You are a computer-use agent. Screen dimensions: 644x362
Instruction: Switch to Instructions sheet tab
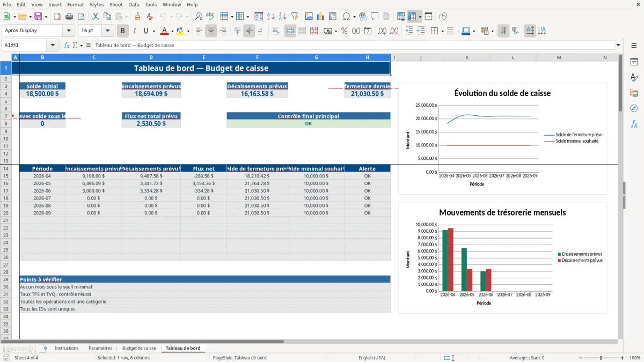pyautogui.click(x=67, y=348)
